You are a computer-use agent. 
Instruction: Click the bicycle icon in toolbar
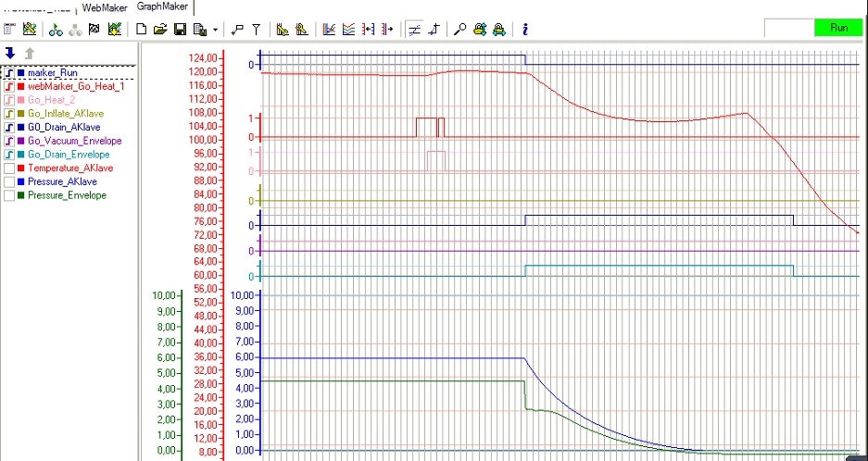coord(56,29)
